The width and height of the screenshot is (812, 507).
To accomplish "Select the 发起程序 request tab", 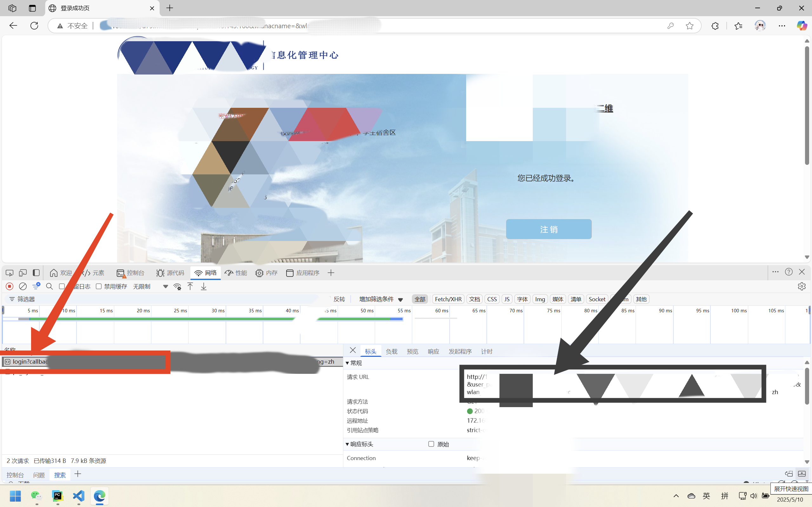I will click(460, 351).
